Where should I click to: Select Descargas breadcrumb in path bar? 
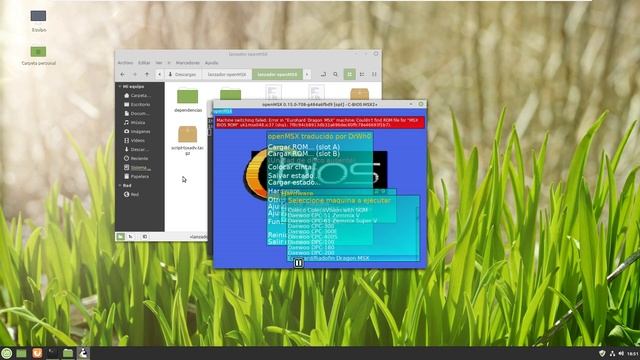[182, 74]
